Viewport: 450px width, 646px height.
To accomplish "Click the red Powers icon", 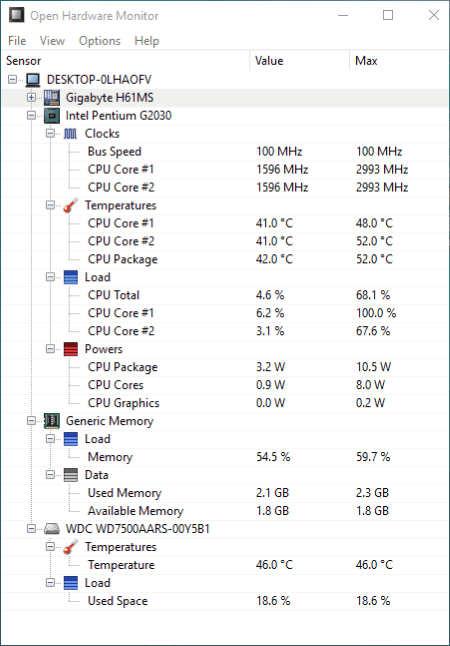I will (70, 349).
